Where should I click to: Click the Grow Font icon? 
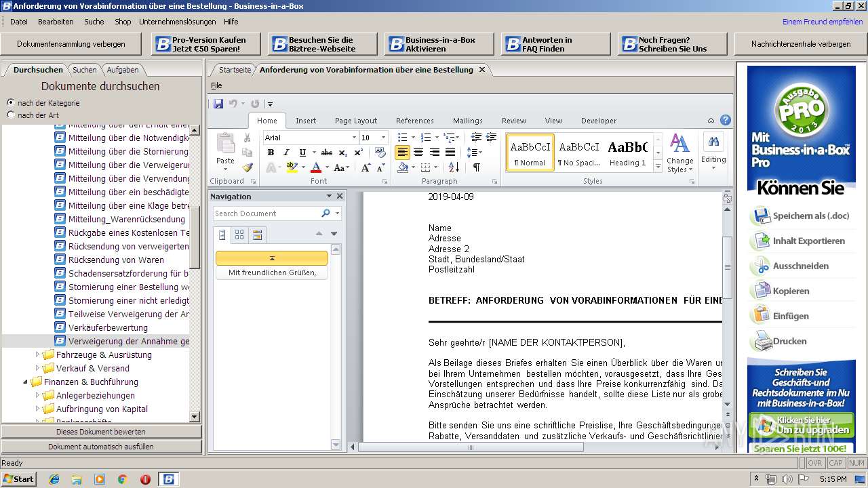(366, 167)
